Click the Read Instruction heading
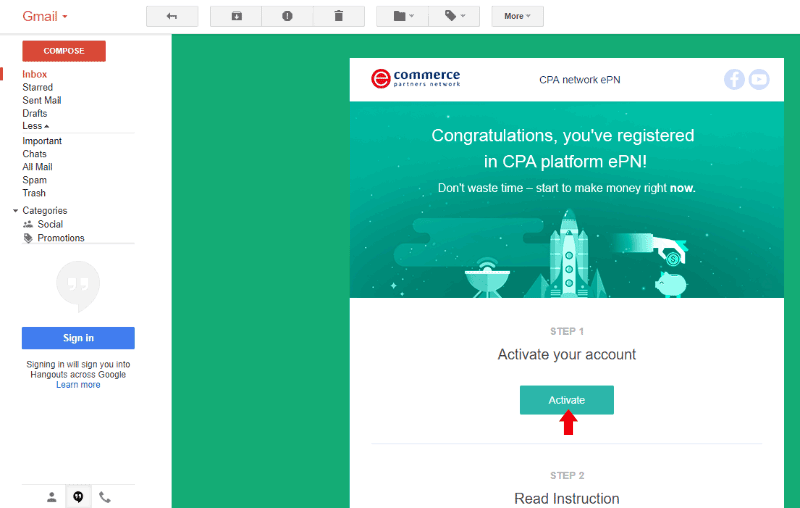The height and width of the screenshot is (508, 800). click(567, 499)
